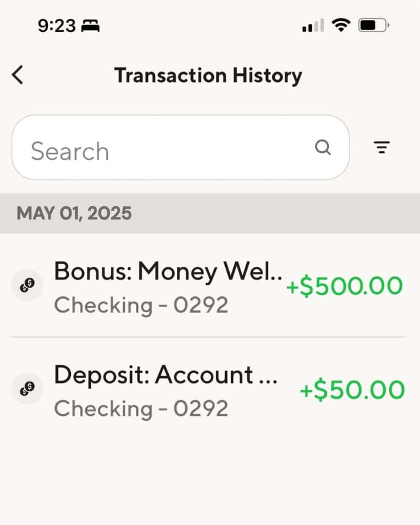Tap the bed sleep focus icon
The width and height of the screenshot is (420, 525).
click(x=91, y=25)
